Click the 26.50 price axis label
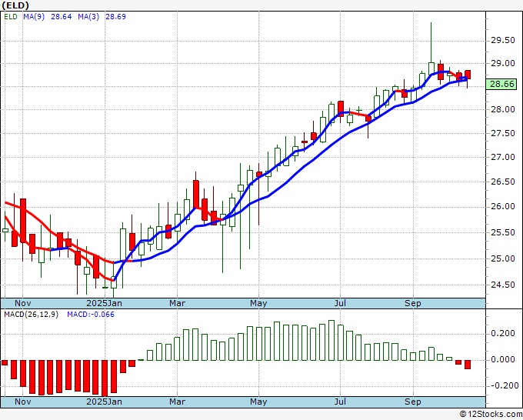 [503, 182]
